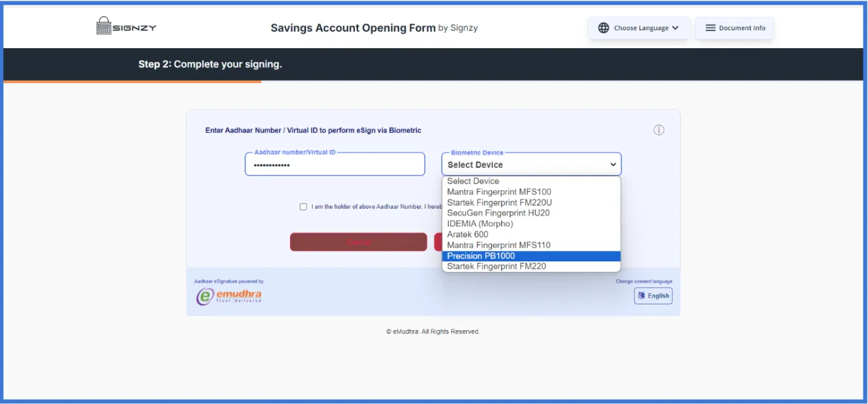The image size is (868, 404).
Task: Select Mantra Fingerprint MFS100 from the list
Action: 532,192
